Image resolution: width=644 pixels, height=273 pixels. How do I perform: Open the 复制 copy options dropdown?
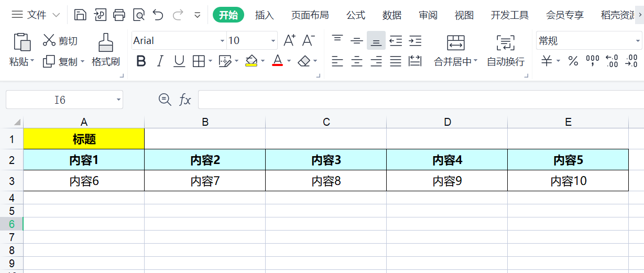pyautogui.click(x=82, y=62)
